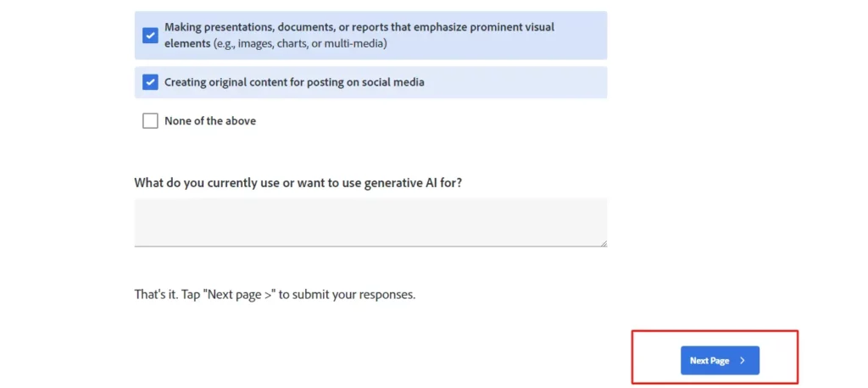
Task: Click the chevron arrow on Next Page
Action: pos(743,361)
